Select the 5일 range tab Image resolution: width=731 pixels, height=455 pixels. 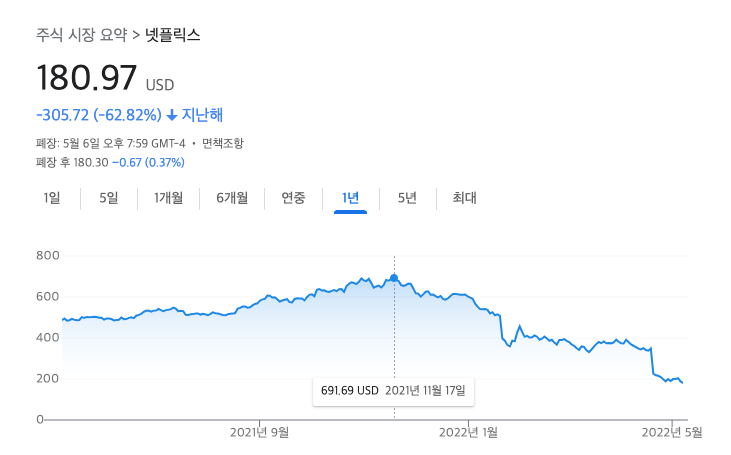(108, 198)
